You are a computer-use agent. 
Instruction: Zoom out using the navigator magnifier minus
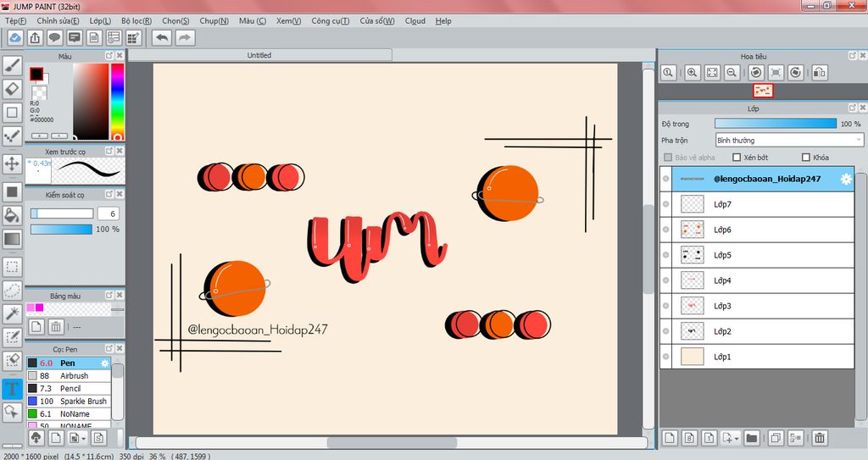click(732, 73)
